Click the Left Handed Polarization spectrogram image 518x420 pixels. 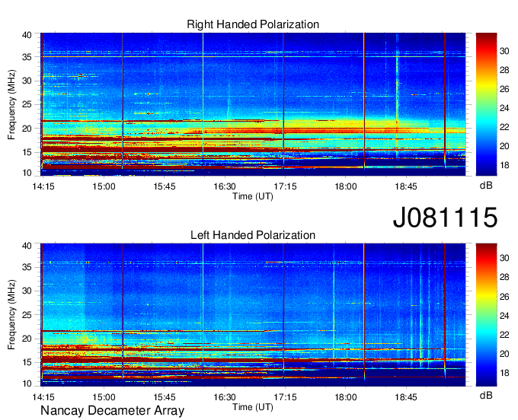coord(253,315)
